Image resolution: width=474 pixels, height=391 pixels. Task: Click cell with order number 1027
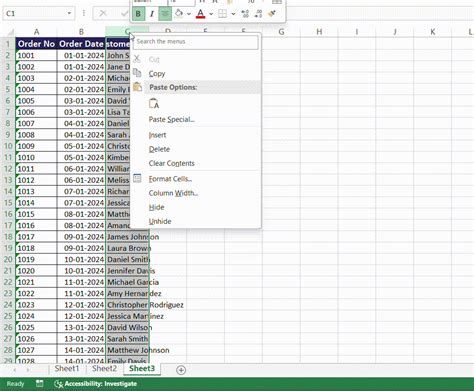(x=36, y=350)
